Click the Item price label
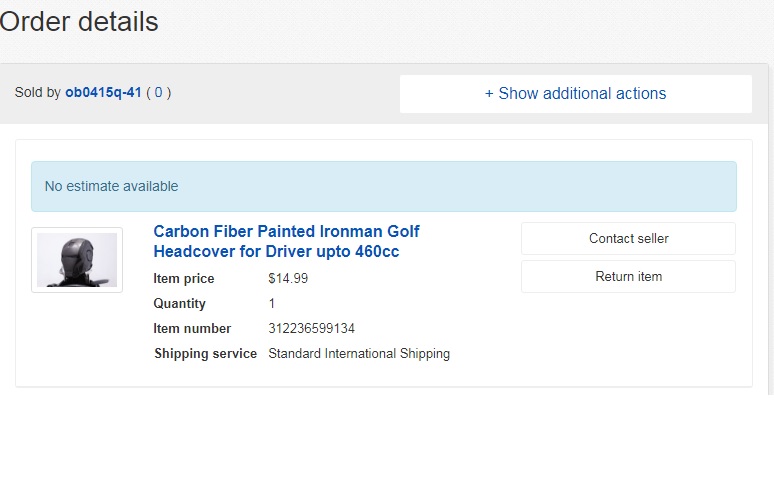 click(184, 279)
